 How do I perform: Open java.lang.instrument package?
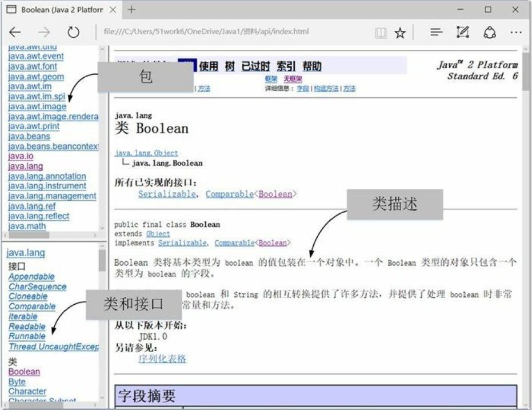[x=47, y=186]
